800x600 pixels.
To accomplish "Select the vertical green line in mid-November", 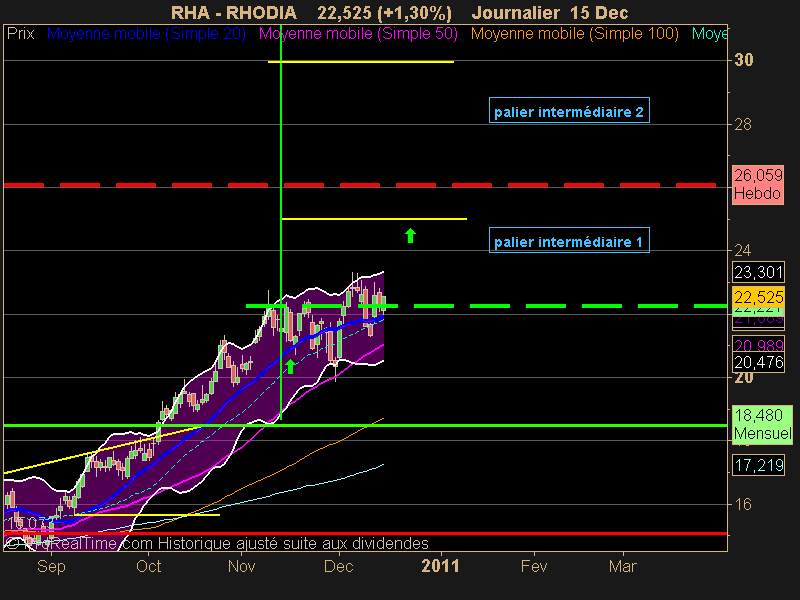I will (281, 222).
